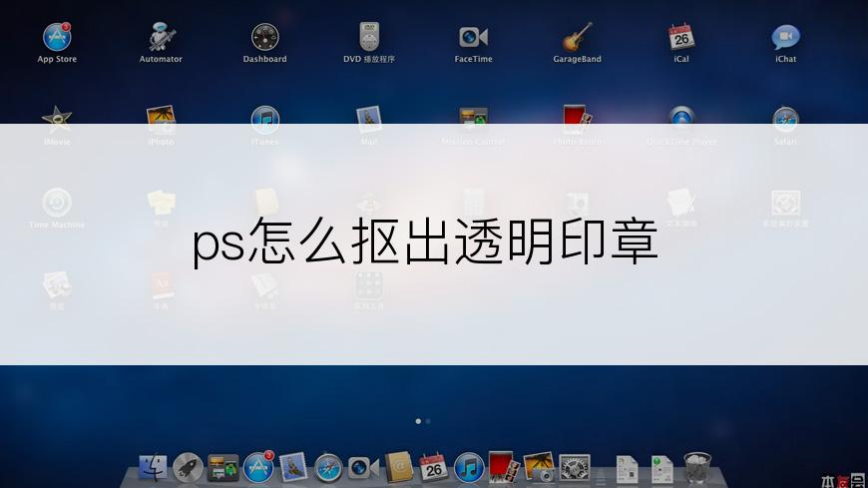Viewport: 868px width, 488px height.
Task: Open Time Machine in Launchpad
Action: click(57, 203)
